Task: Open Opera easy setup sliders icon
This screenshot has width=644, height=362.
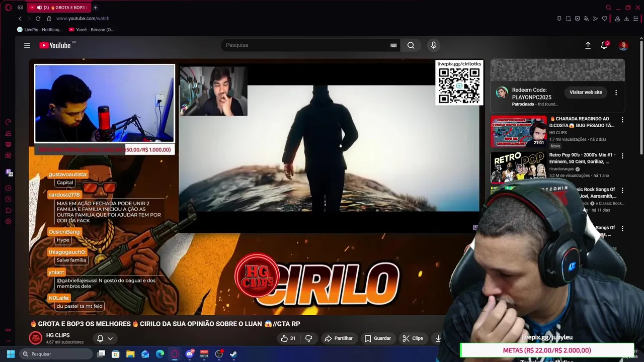Action: coord(636,19)
